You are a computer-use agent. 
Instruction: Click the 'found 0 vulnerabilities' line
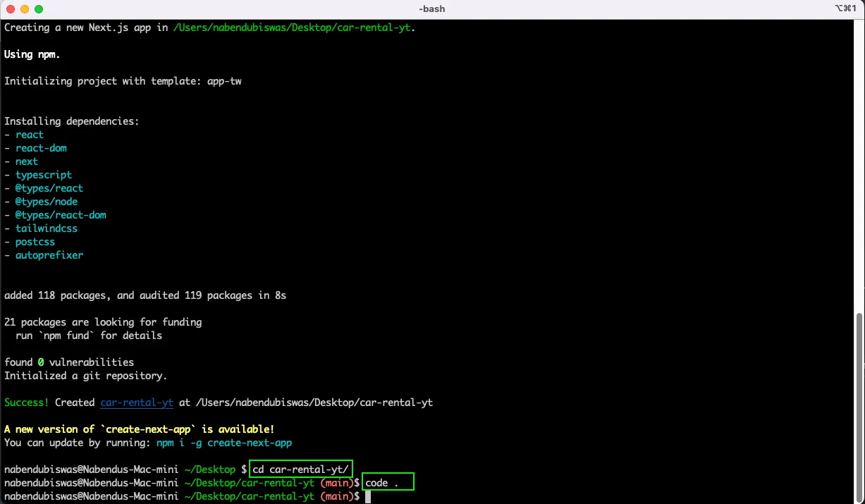tap(69, 362)
